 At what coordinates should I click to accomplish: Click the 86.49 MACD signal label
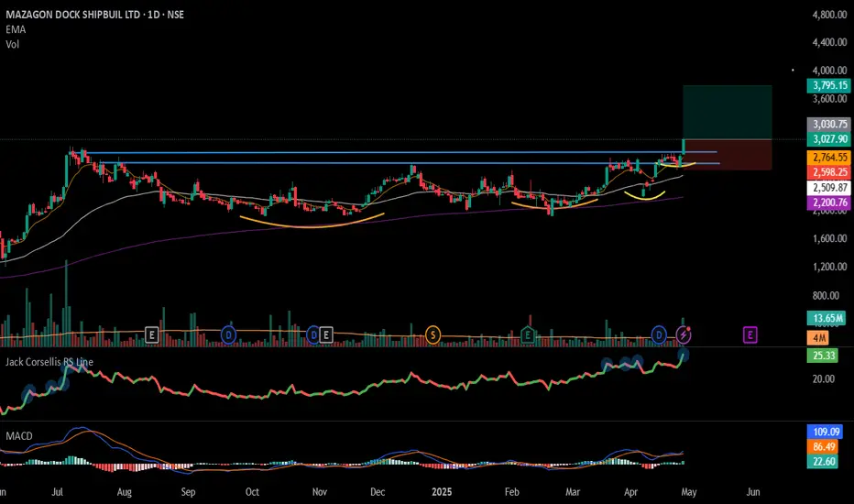pyautogui.click(x=823, y=447)
